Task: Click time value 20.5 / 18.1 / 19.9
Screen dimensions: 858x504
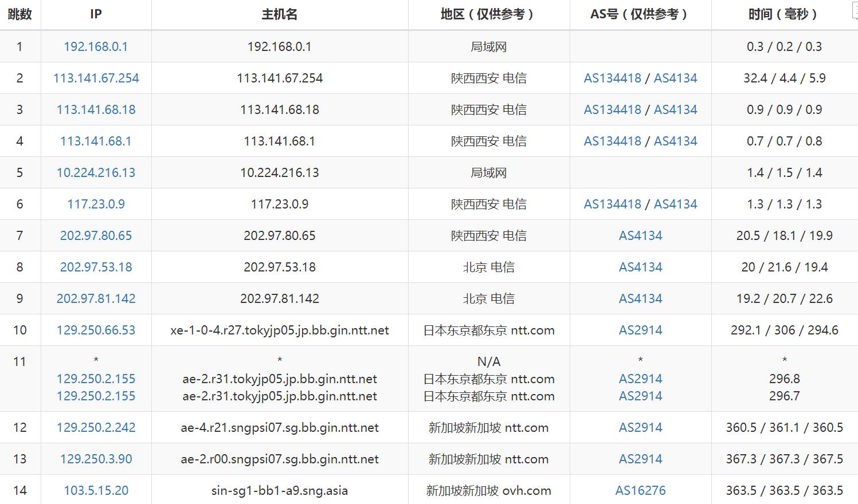Action: click(x=784, y=236)
